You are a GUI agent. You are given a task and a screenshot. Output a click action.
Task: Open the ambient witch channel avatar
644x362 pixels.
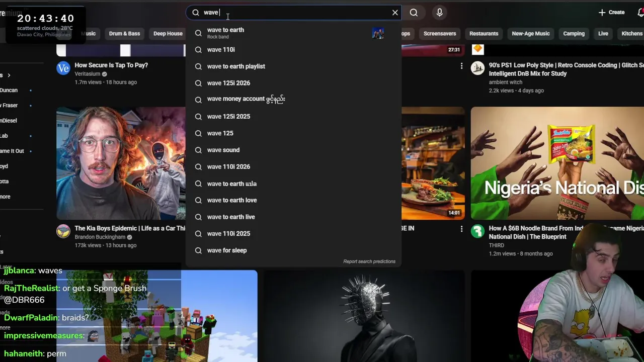coord(477,68)
